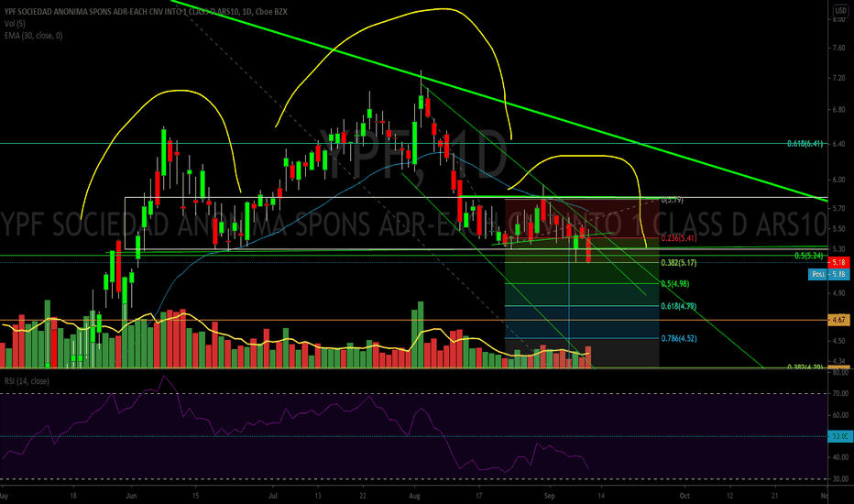This screenshot has height=504, width=854.
Task: Click the 4.50 price axis value
Action: point(838,341)
